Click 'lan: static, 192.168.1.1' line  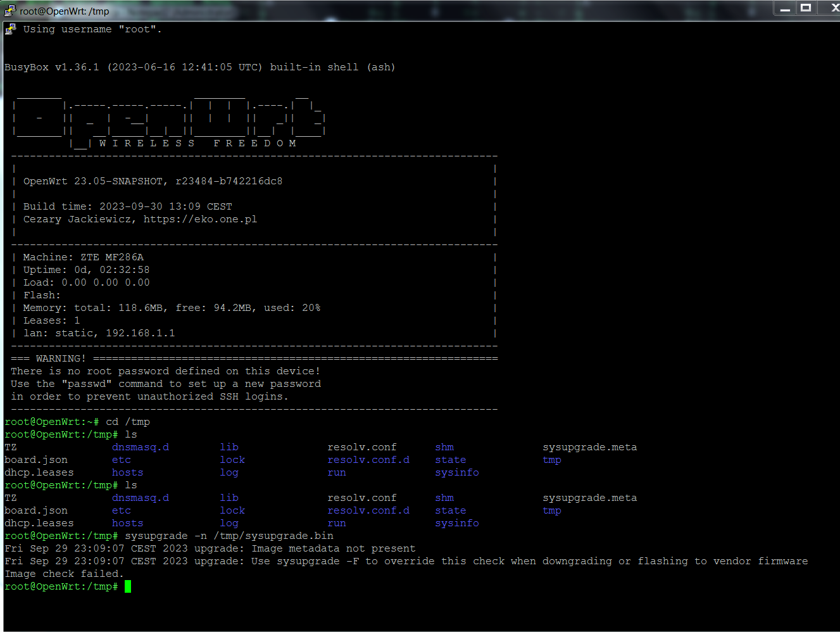(99, 333)
